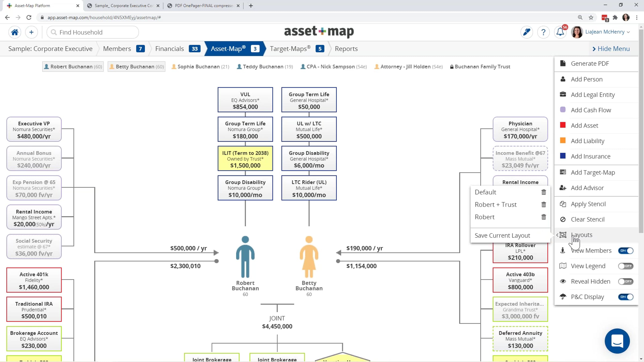Click Generate PDF in side menu
Screen dimensions: 644x362
pyautogui.click(x=590, y=64)
